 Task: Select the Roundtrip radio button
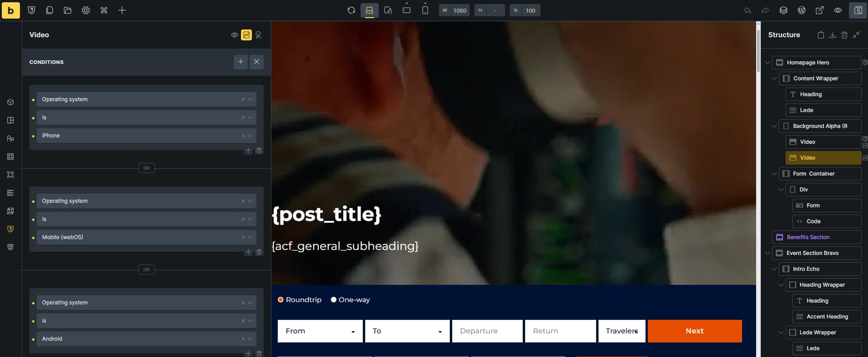click(x=281, y=300)
